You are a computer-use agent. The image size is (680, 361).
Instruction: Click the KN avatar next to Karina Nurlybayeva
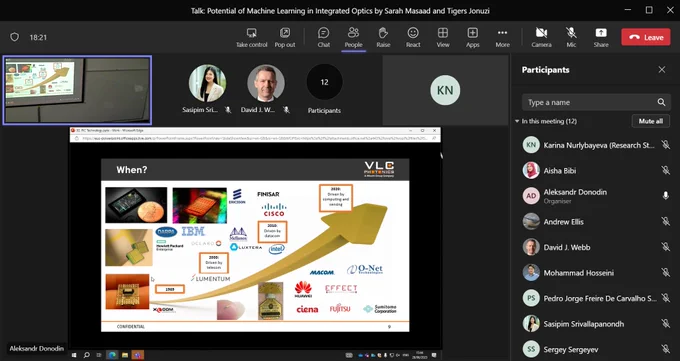point(531,145)
